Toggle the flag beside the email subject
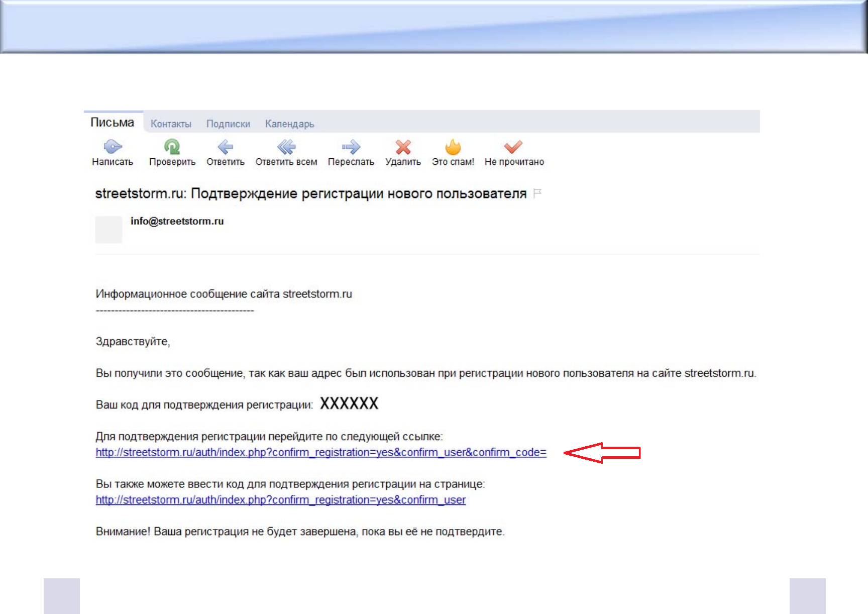868x614 pixels. 537,193
